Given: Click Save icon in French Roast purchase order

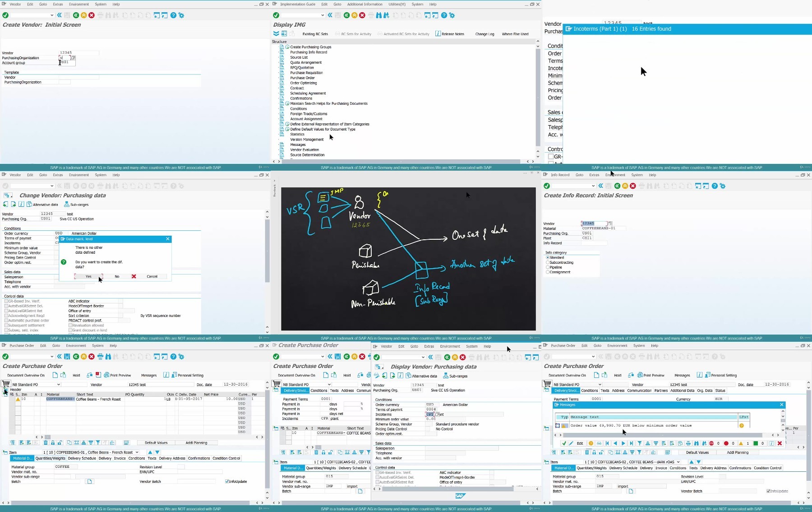Looking at the screenshot, I should click(x=67, y=357).
